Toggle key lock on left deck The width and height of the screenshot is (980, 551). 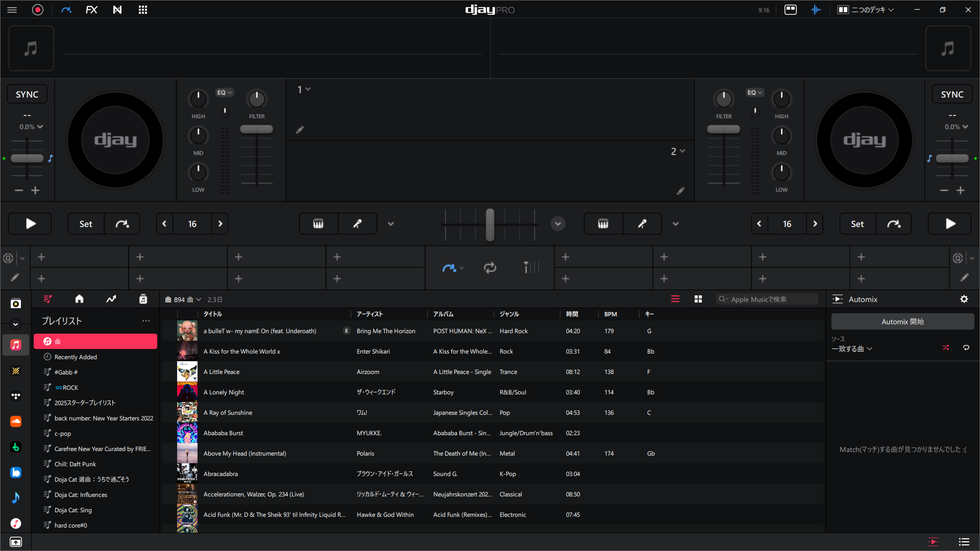click(51, 158)
